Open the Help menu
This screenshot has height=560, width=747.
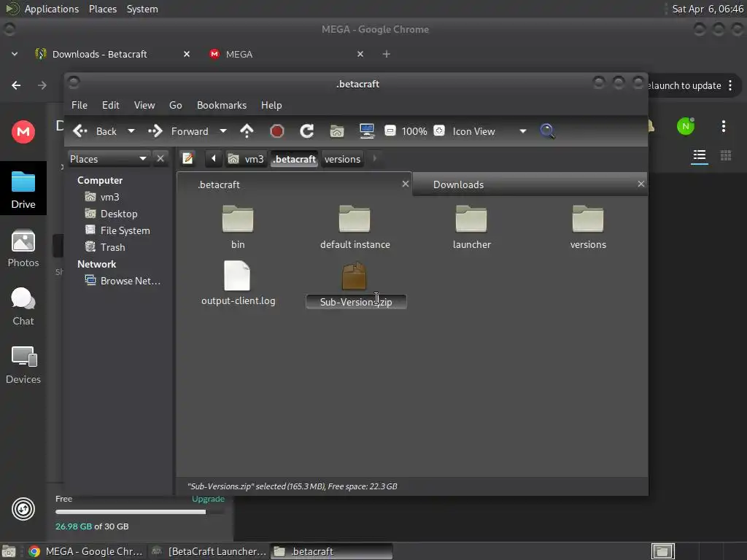(271, 105)
